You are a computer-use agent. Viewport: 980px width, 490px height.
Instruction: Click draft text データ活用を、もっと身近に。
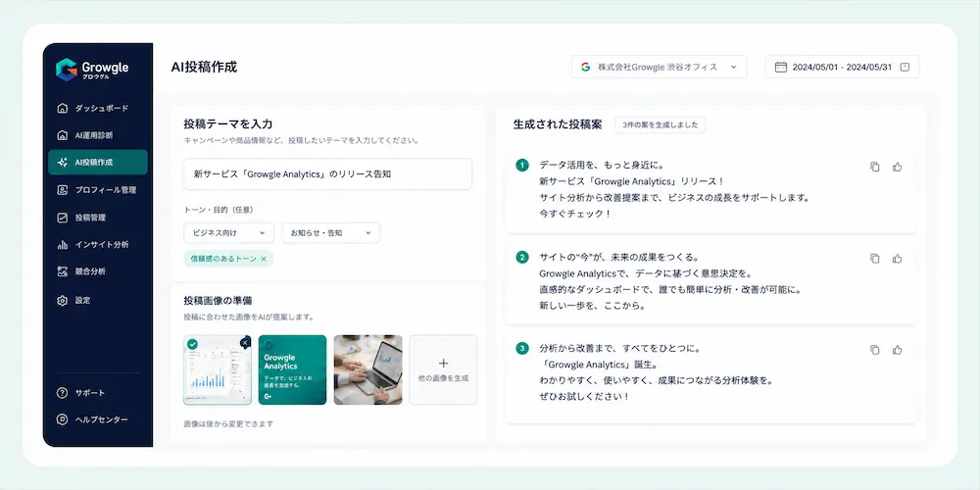602,166
